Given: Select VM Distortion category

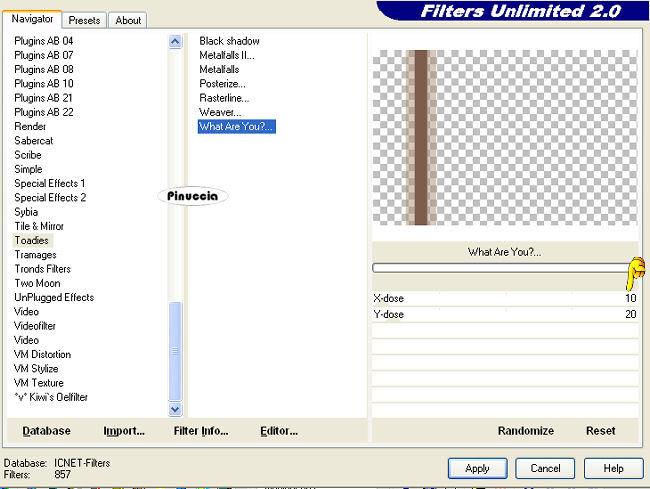Looking at the screenshot, I should coord(42,354).
